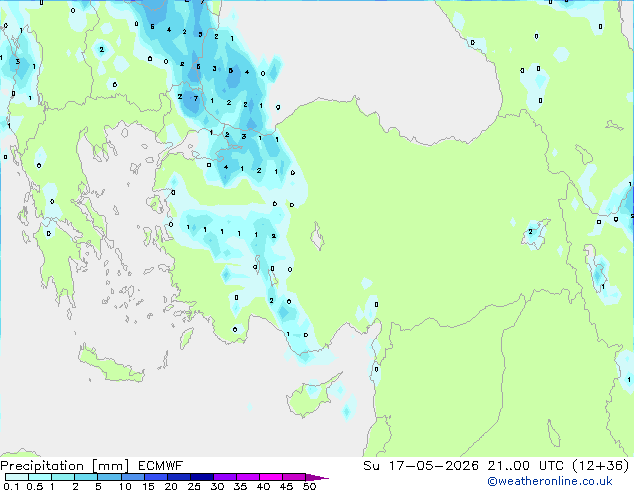Click the legend tick label 50
Screen dimensions: 634x490
(309, 486)
